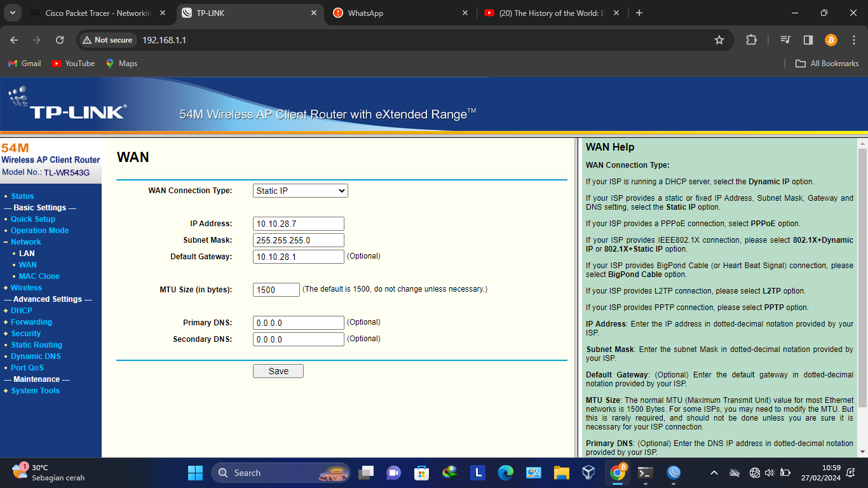Bookmark this page with the star icon
Viewport: 868px width, 488px height.
(719, 40)
